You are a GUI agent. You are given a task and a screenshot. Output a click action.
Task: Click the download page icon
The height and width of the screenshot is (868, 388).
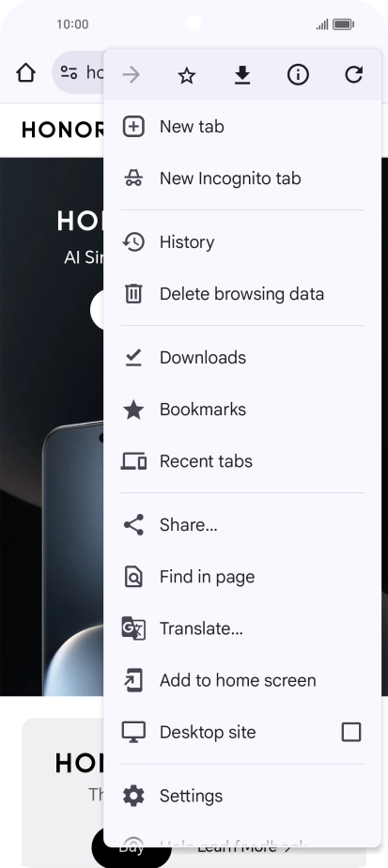241,75
